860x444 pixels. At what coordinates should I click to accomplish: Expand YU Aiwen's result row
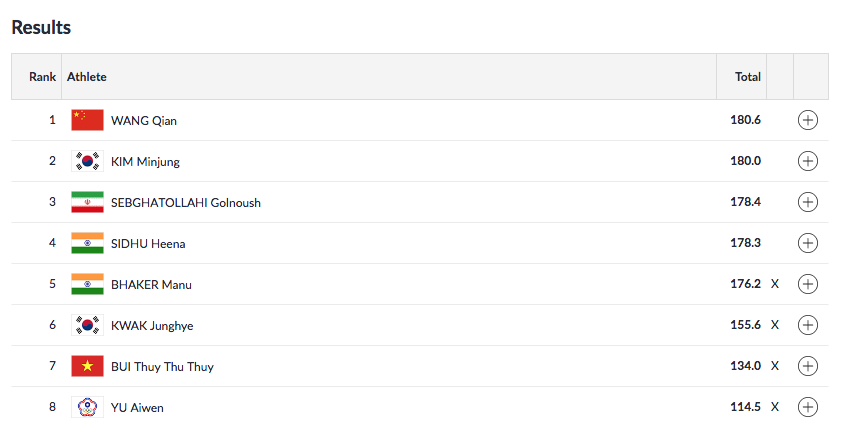coord(808,407)
